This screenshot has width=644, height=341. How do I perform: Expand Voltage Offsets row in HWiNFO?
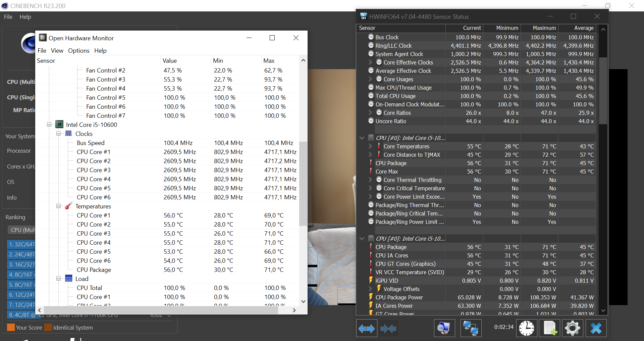(370, 289)
